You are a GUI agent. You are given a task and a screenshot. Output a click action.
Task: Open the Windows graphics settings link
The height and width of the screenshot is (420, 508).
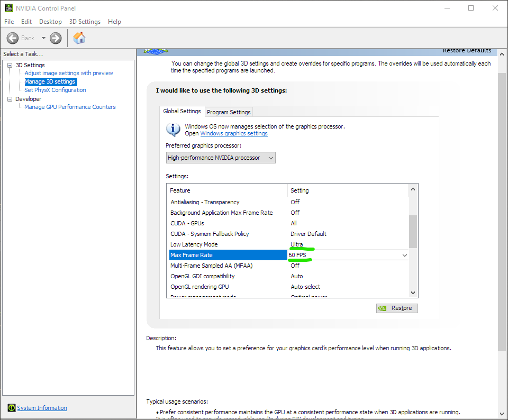(x=234, y=133)
